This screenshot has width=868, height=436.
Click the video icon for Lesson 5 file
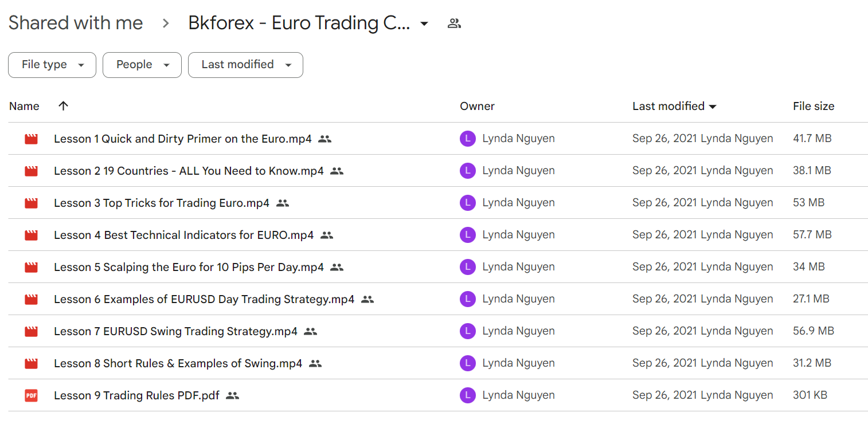(x=31, y=267)
